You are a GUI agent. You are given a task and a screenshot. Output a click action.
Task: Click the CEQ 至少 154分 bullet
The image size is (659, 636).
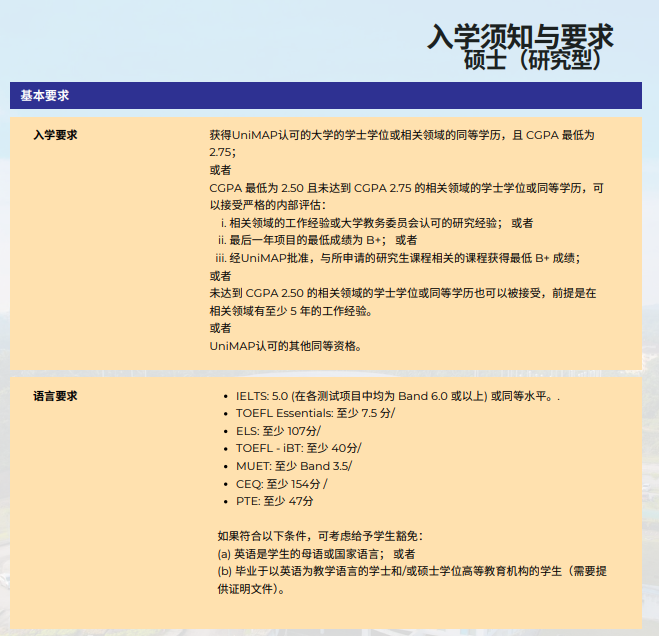tap(281, 483)
